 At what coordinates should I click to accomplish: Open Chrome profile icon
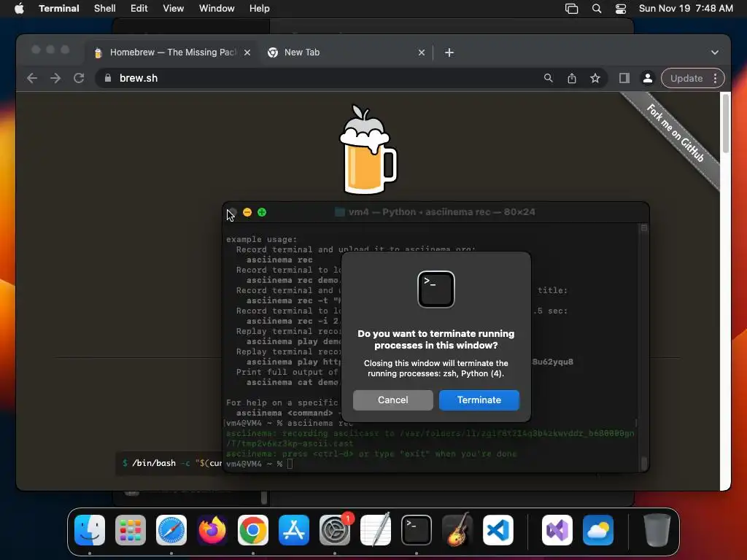point(648,78)
